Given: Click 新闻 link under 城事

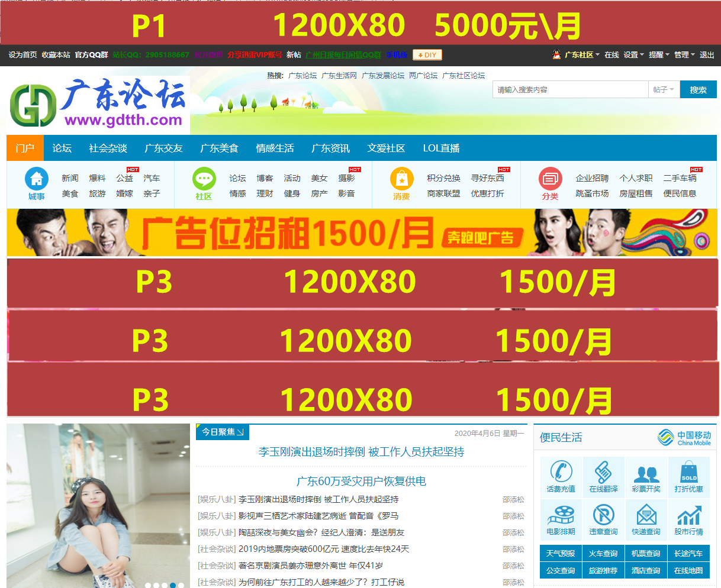Looking at the screenshot, I should tap(70, 178).
